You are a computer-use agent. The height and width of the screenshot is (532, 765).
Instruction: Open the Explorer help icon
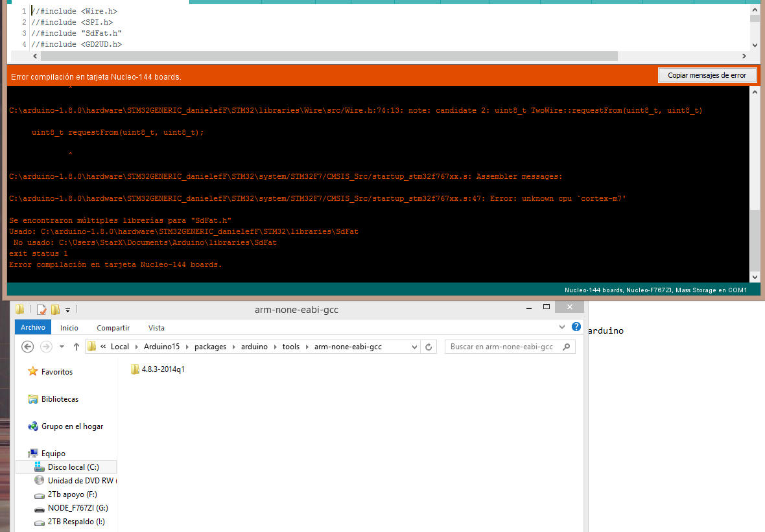coord(576,327)
